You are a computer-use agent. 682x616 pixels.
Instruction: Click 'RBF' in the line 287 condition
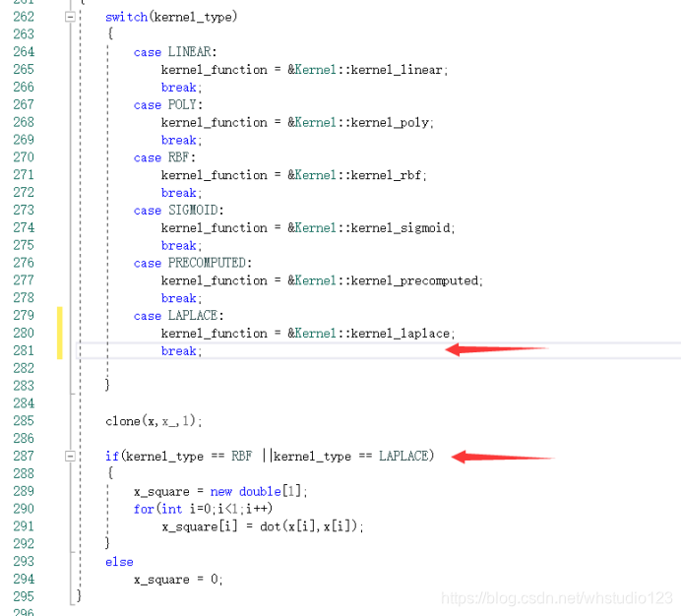tap(241, 457)
